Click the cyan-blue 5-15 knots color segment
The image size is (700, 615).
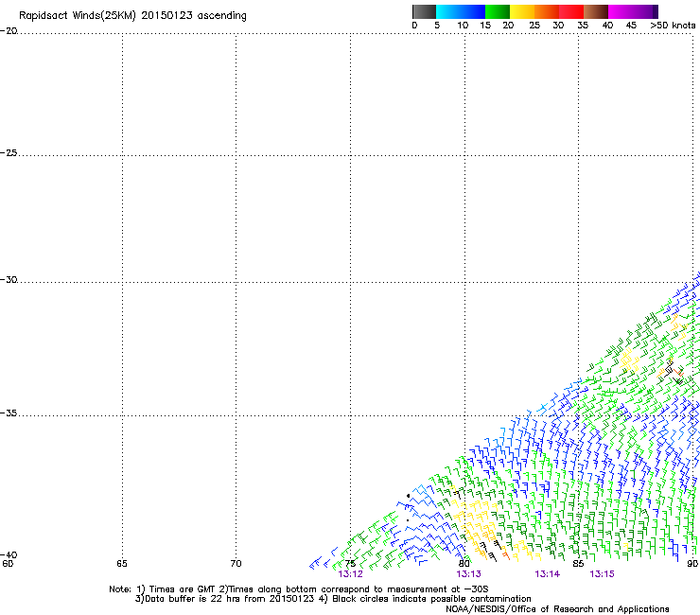pos(461,11)
